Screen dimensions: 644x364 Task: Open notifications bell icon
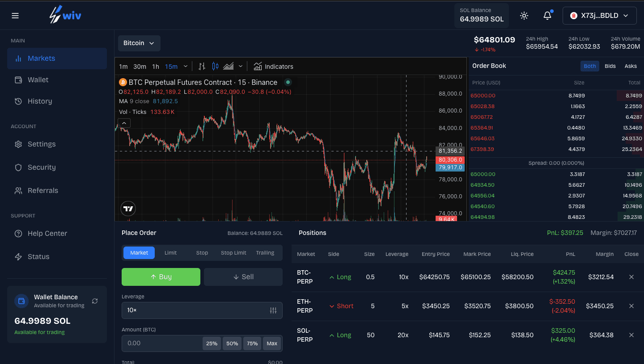coord(547,16)
